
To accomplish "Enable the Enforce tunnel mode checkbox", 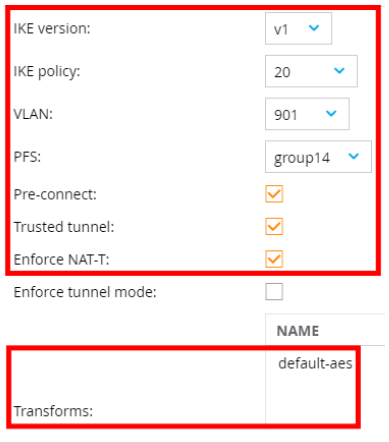I will coord(274,292).
